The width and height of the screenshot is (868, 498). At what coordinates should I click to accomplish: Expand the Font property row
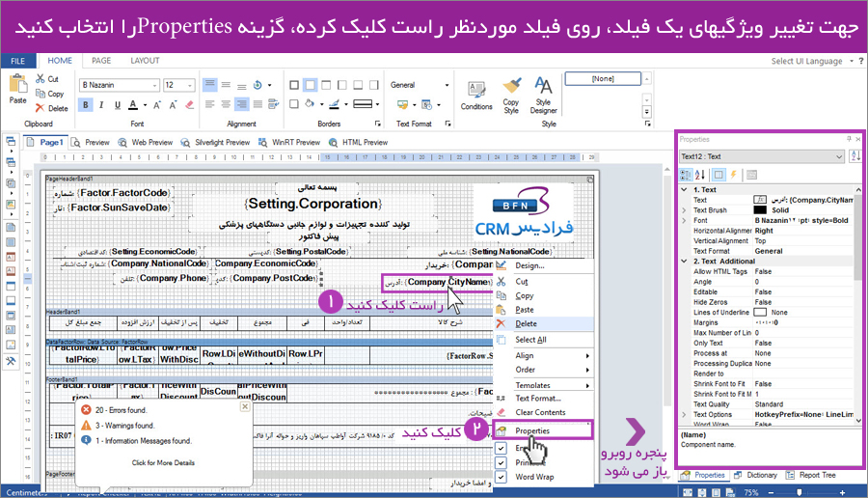(x=685, y=220)
